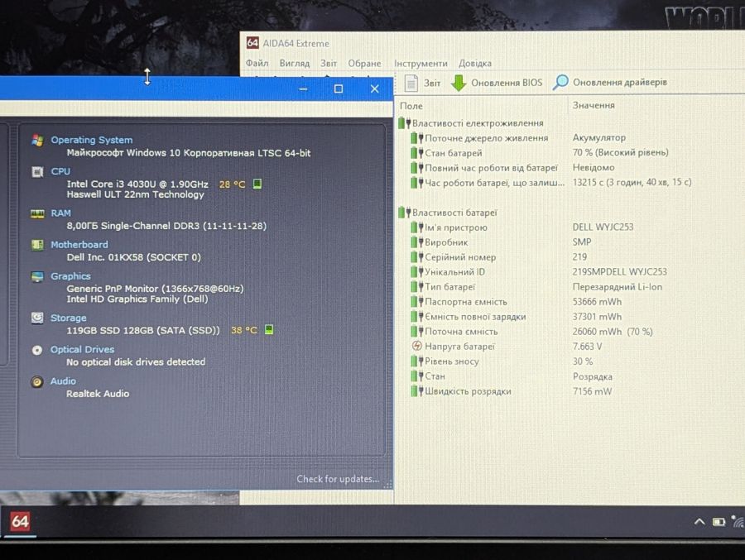Open the Звіт menu in AIDA64
The width and height of the screenshot is (745, 560).
pos(329,63)
